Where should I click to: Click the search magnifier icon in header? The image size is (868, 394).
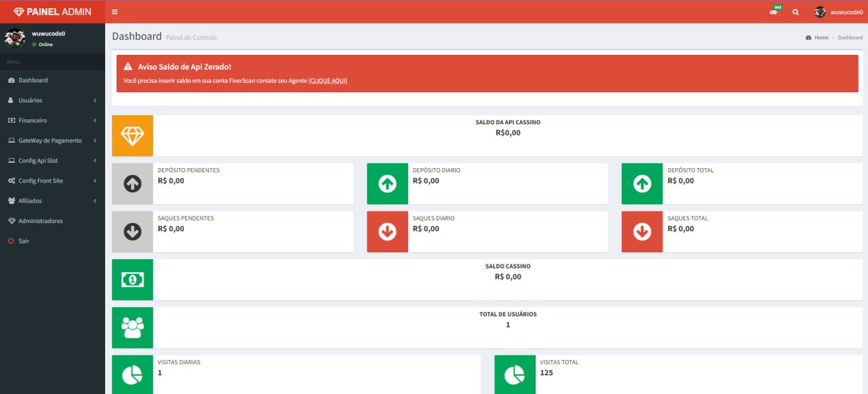(795, 12)
